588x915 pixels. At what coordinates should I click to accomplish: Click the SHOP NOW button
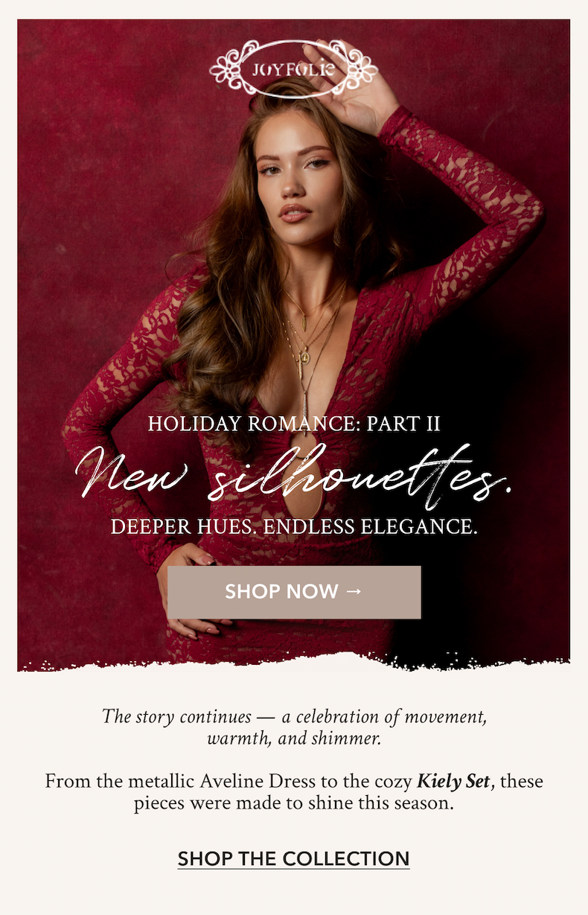pyautogui.click(x=294, y=592)
